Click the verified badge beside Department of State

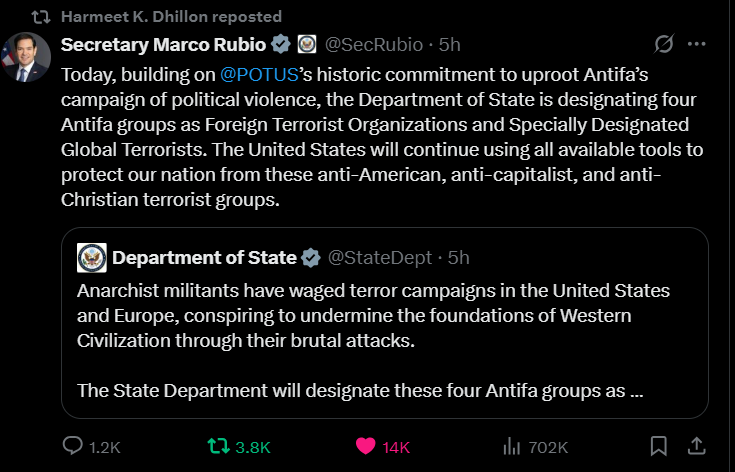coord(311,258)
